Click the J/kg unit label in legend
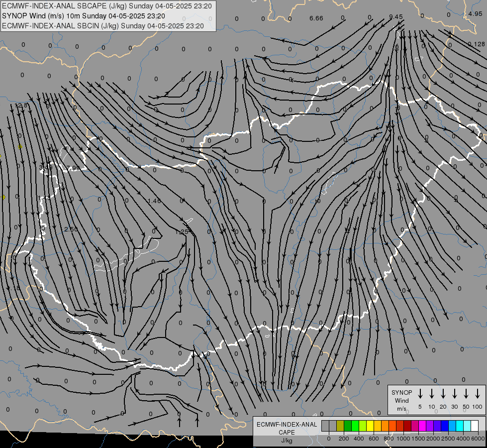This screenshot has height=448, width=487. click(x=287, y=441)
